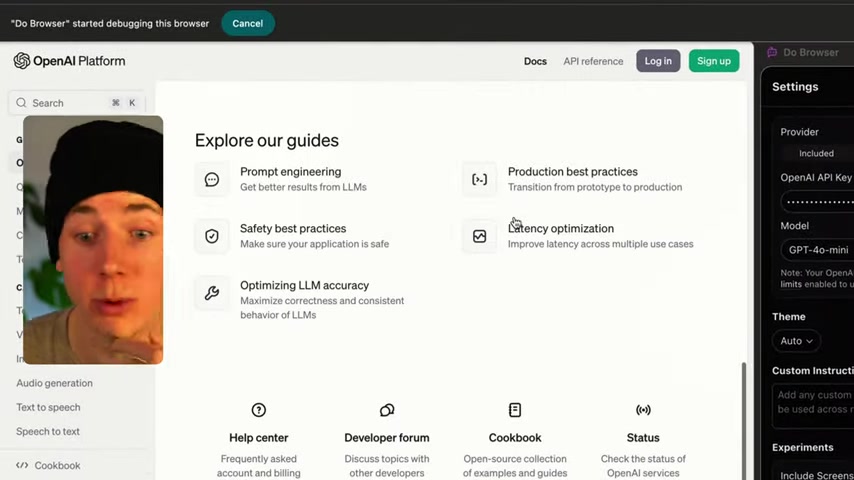
Task: Click the Custom Instructions text area
Action: pyautogui.click(x=813, y=405)
